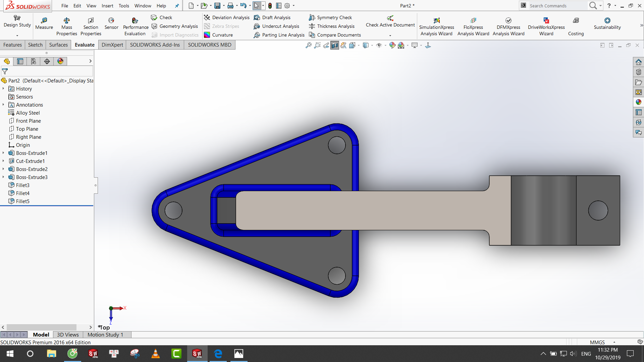This screenshot has height=362, width=644.
Task: Click Zoom to Fit icon
Action: point(309,45)
